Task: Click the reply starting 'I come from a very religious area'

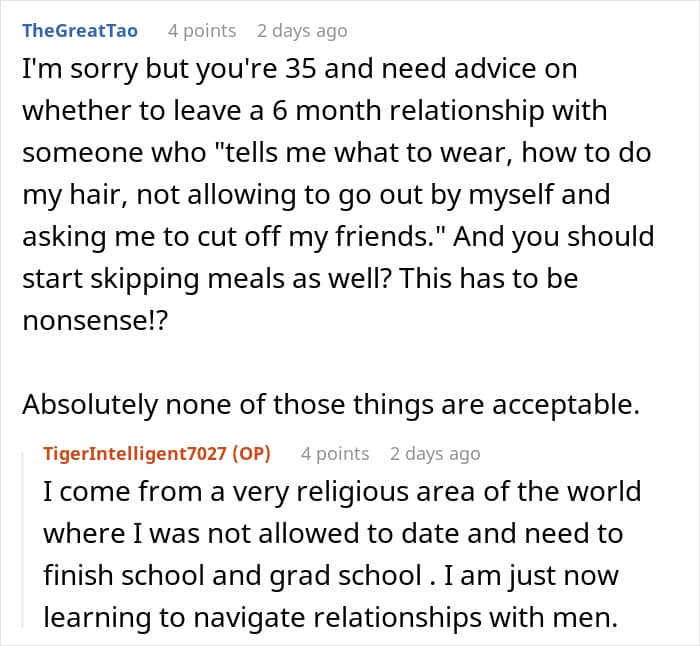Action: tap(342, 554)
